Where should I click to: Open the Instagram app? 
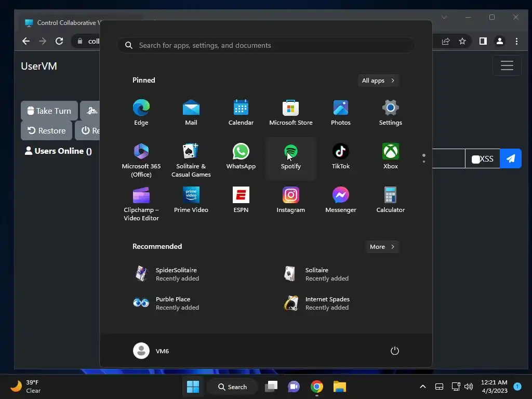point(291,200)
